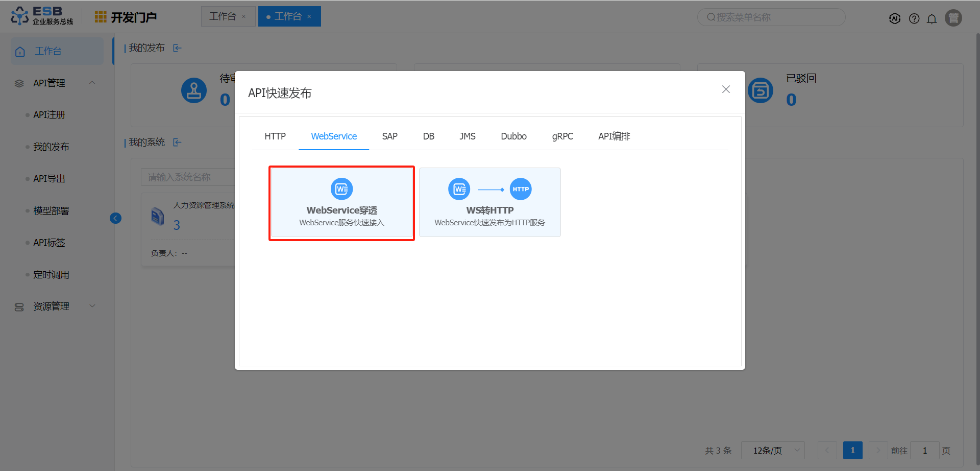
Task: Choose the WS转HTTP card
Action: (x=490, y=203)
